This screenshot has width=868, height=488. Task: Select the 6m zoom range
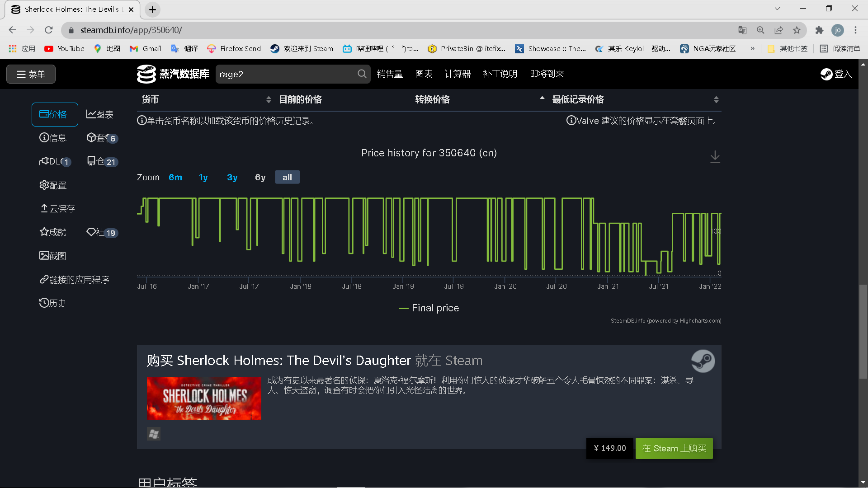(175, 178)
